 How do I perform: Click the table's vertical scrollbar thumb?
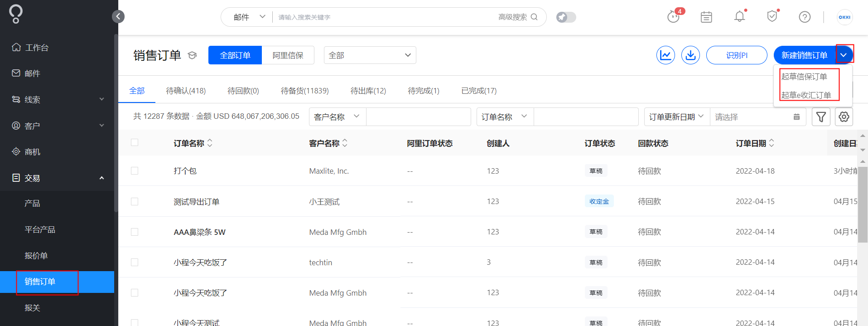pos(863,204)
